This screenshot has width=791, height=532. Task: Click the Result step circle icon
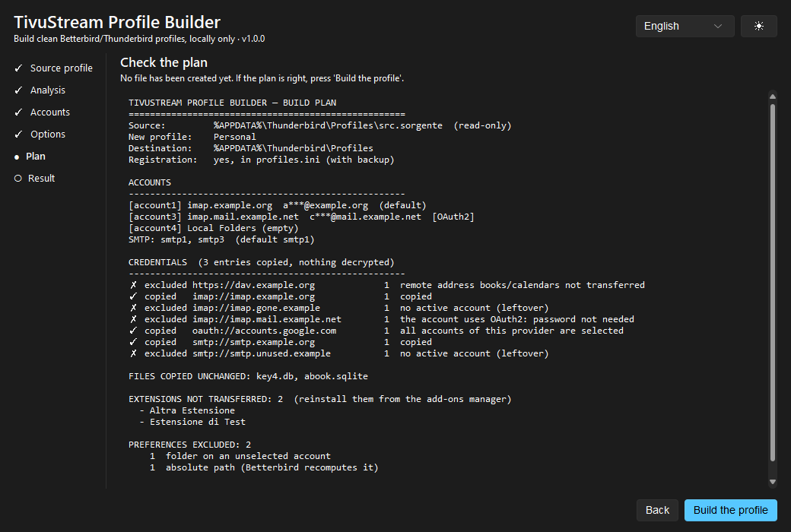click(18, 179)
